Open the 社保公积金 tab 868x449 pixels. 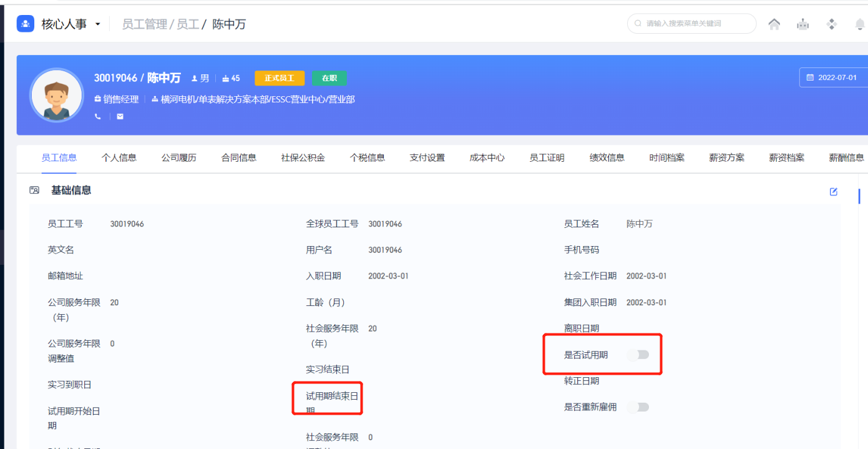click(x=303, y=158)
